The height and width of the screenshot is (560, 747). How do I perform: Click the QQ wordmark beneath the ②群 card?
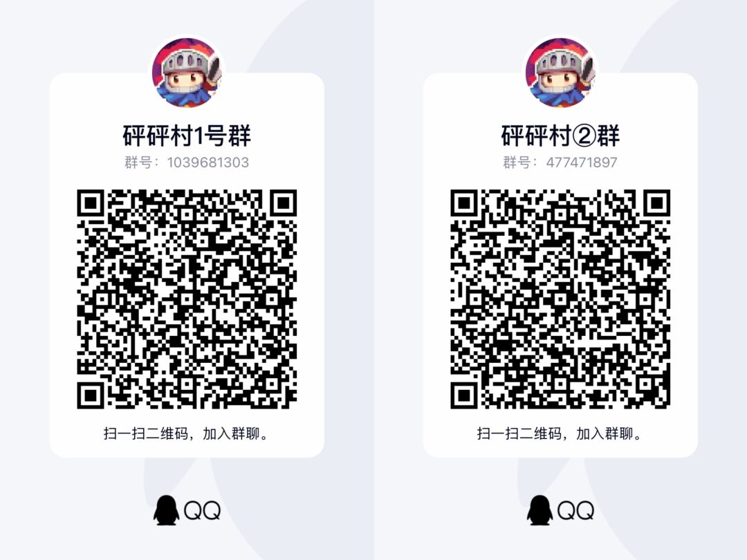[x=575, y=511]
